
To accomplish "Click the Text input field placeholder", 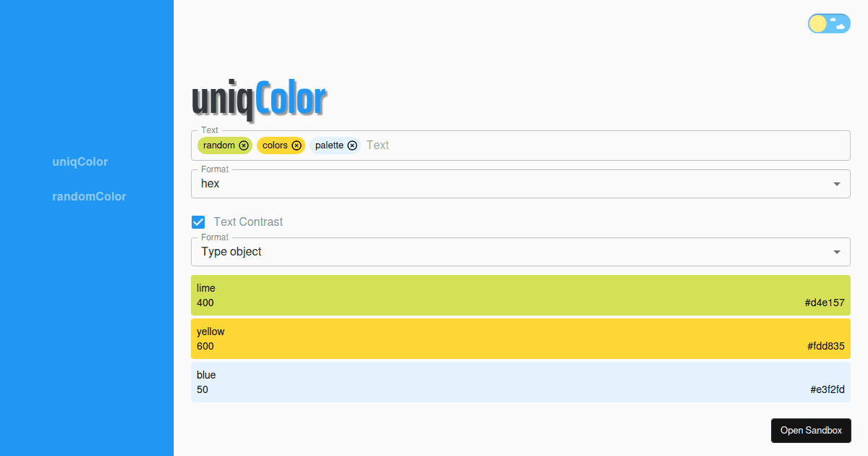I will 378,145.
